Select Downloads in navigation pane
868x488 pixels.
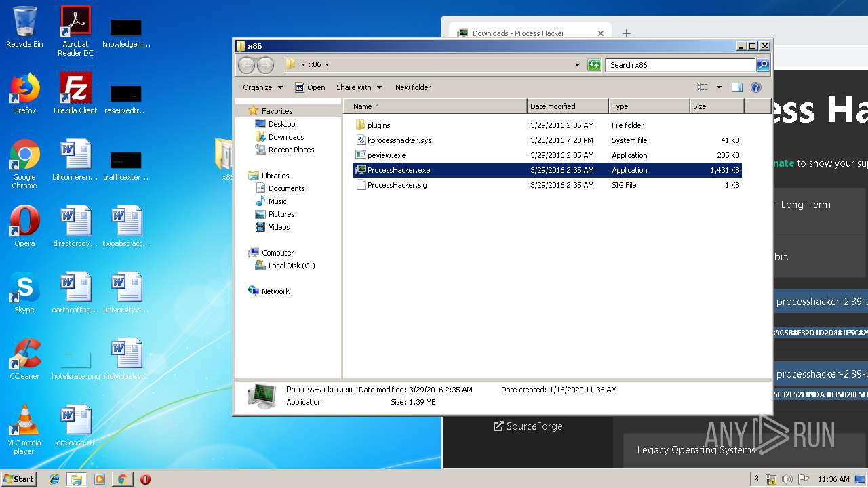click(285, 137)
